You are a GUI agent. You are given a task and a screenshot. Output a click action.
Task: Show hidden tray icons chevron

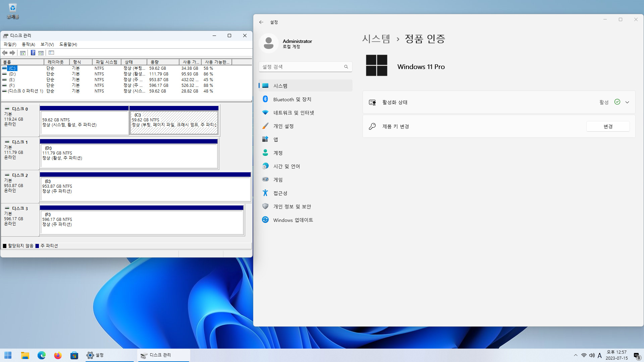pyautogui.click(x=576, y=355)
